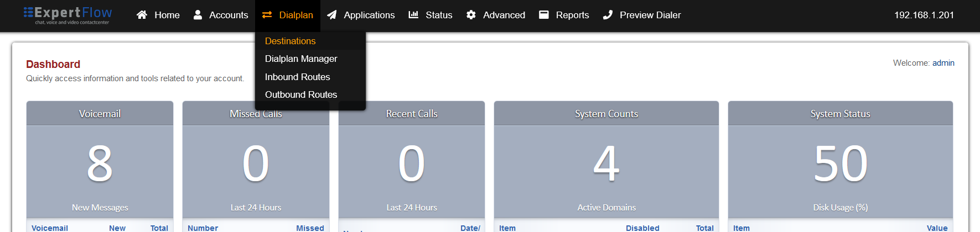Open Dialplan Manager menu entry
980x232 pixels.
point(301,59)
